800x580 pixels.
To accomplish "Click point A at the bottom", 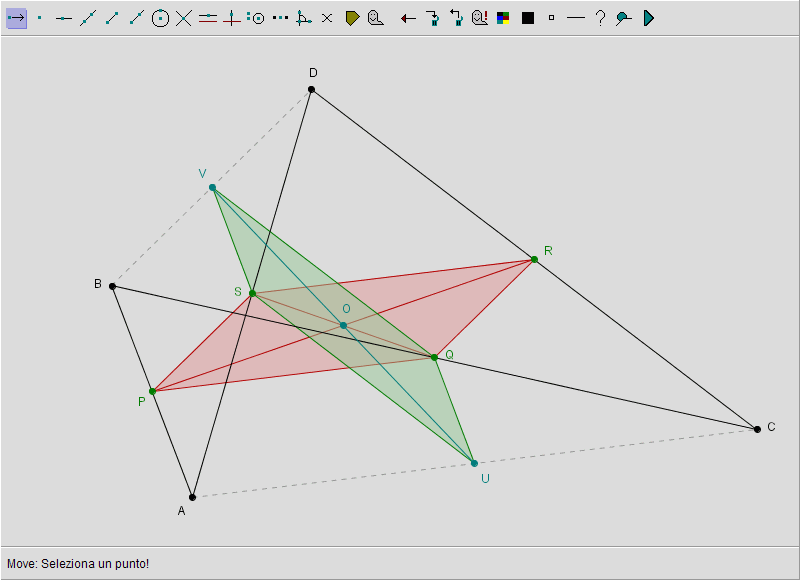I will [192, 497].
